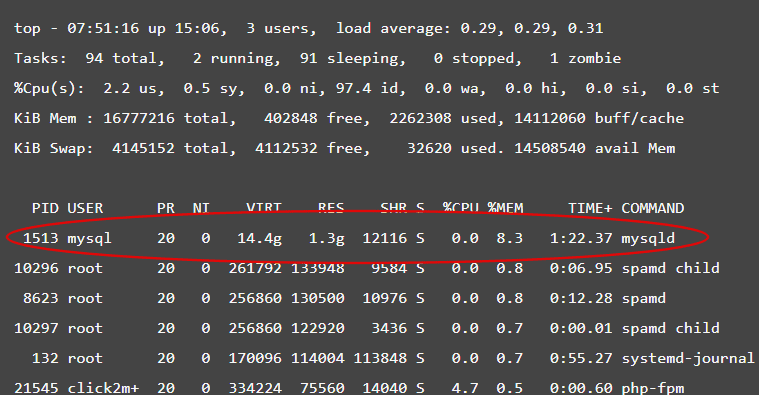Click the TIME+ column header
Screen dimensions: 759x395
pyautogui.click(x=590, y=208)
